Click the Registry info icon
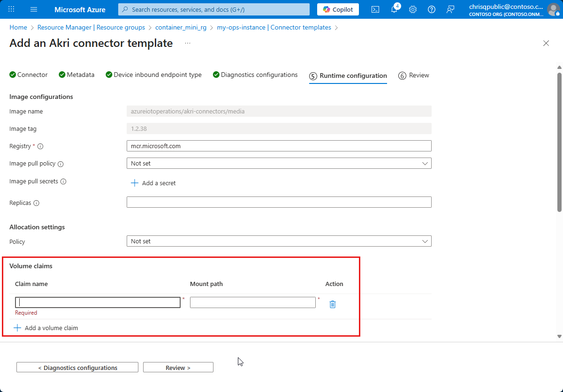This screenshot has height=392, width=563. click(40, 146)
